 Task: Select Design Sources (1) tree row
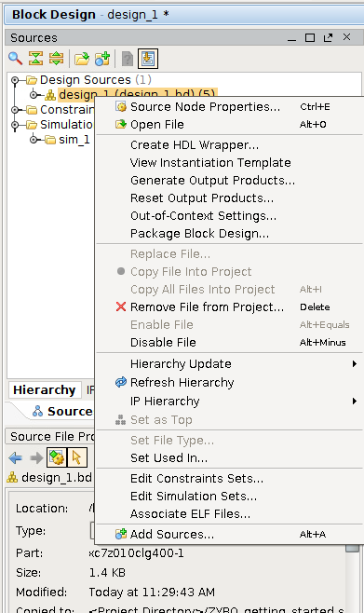click(x=89, y=80)
